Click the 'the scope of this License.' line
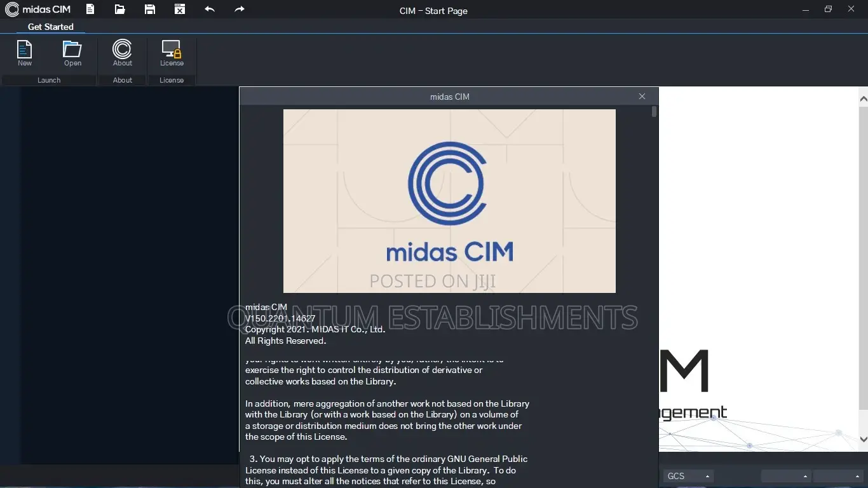The width and height of the screenshot is (868, 488). point(295,437)
